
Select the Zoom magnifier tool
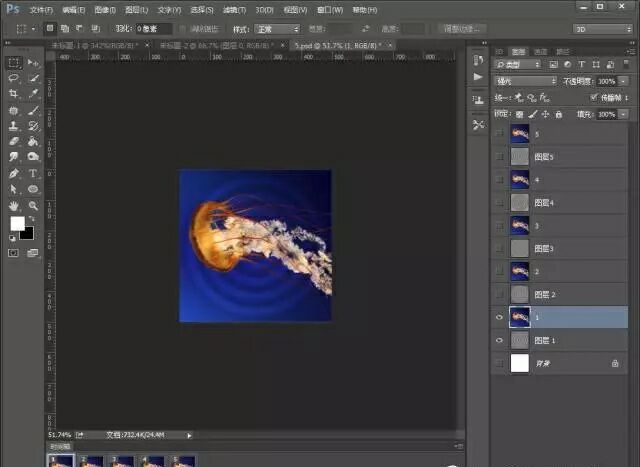click(x=33, y=205)
